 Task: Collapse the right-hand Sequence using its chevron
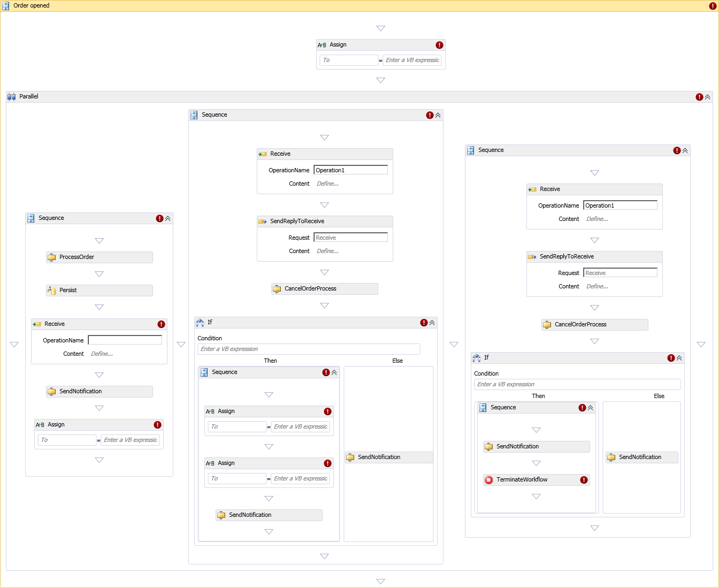(x=685, y=150)
